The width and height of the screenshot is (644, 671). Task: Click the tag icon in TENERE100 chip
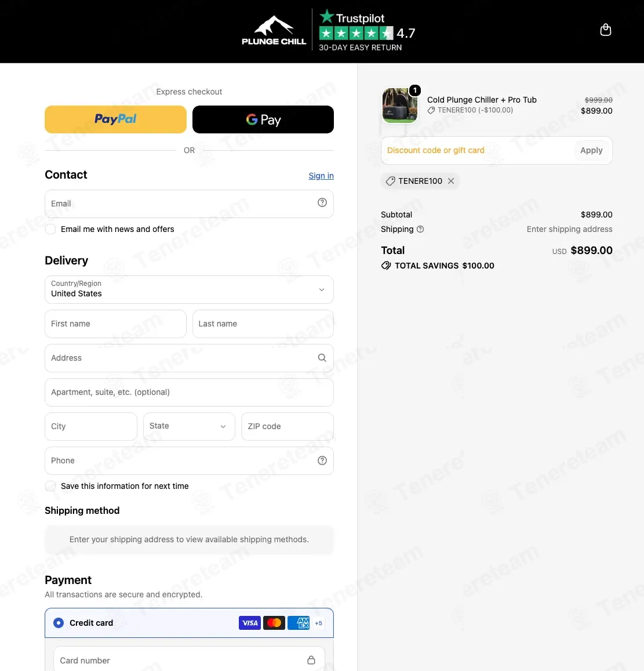click(390, 181)
